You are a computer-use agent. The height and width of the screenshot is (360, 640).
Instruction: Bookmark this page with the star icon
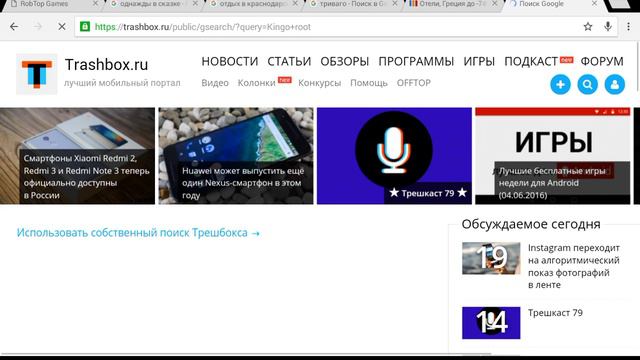[587, 27]
